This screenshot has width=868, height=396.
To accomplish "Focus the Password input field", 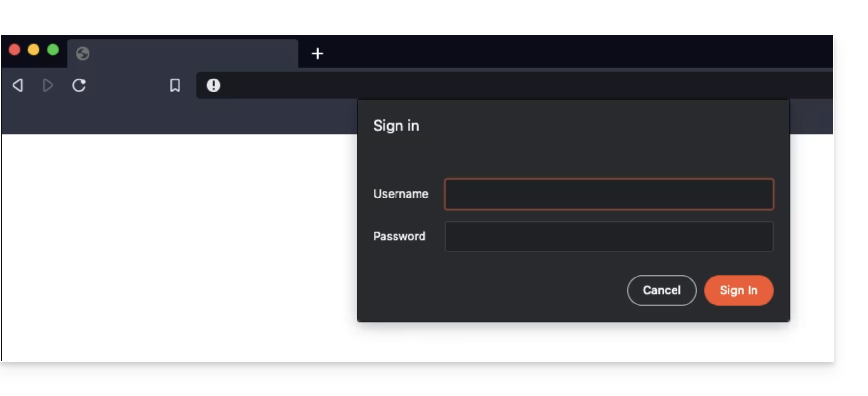I will (x=609, y=237).
